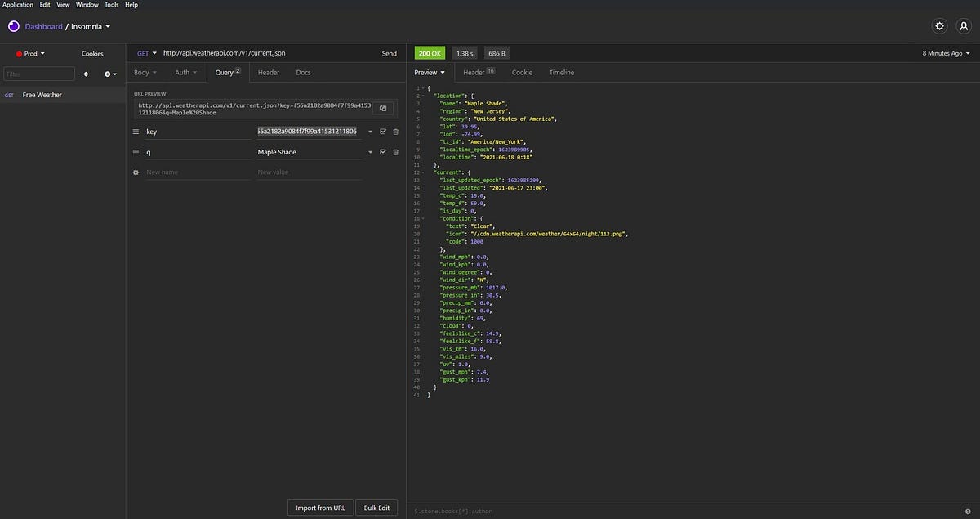Open the settings gear icon
This screenshot has height=519, width=980.
tap(940, 26)
